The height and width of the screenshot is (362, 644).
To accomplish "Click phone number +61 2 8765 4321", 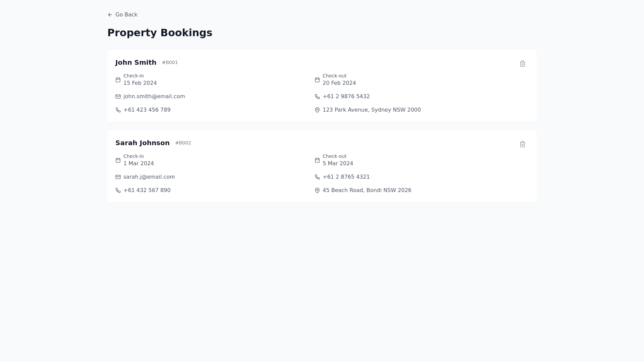I will click(x=346, y=177).
